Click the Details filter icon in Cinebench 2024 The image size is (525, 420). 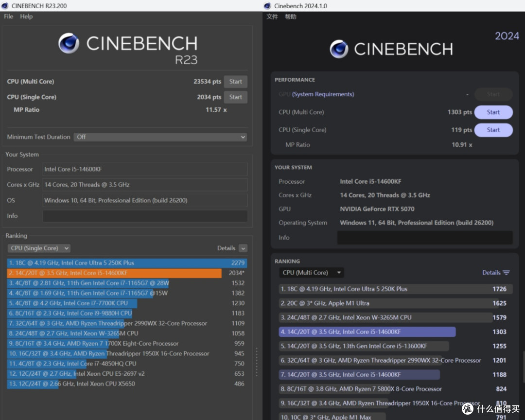pyautogui.click(x=506, y=273)
